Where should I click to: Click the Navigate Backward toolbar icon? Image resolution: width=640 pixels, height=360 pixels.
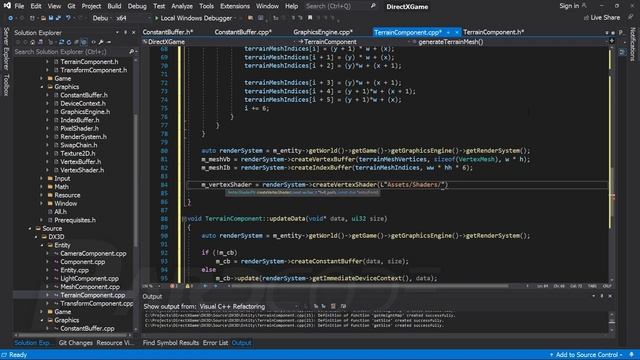click(x=10, y=18)
